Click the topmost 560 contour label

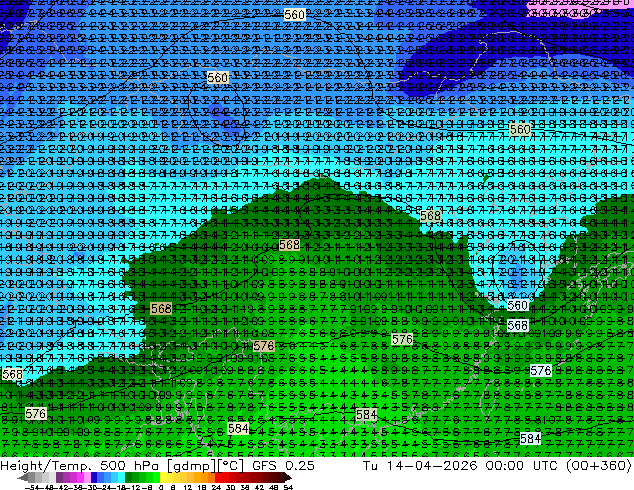(x=294, y=15)
